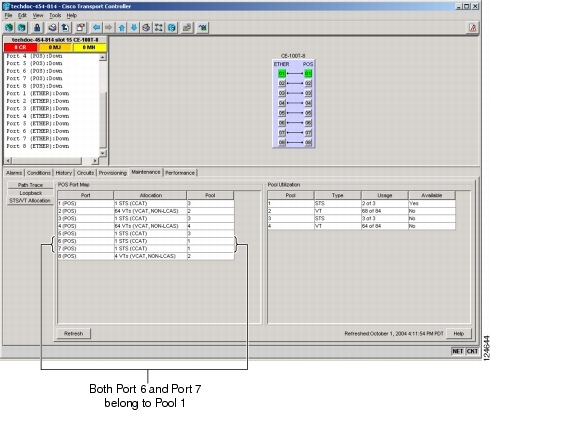Click the go to other node globe icon
This screenshot has height=432, width=576.
point(172,28)
